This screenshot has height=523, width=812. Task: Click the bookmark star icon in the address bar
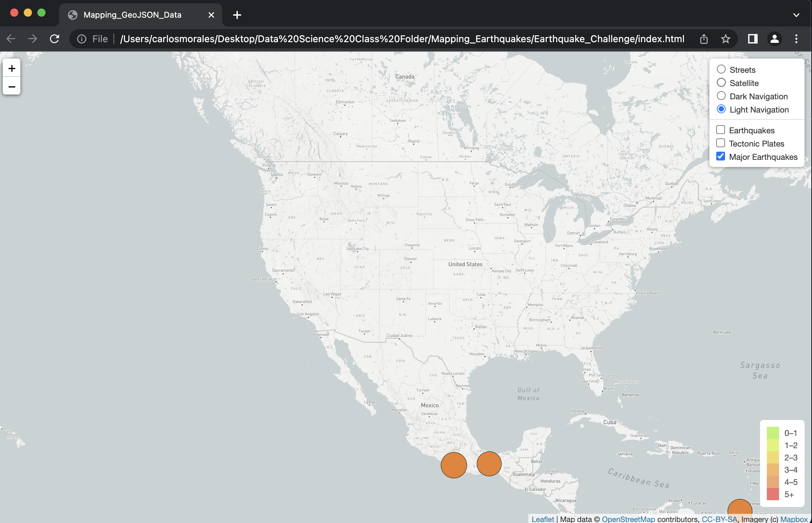click(726, 38)
